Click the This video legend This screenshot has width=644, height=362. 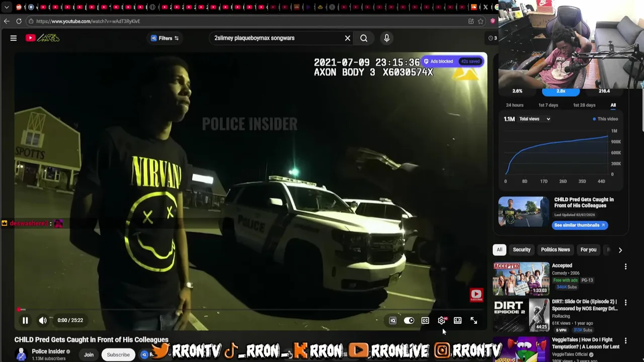click(605, 119)
